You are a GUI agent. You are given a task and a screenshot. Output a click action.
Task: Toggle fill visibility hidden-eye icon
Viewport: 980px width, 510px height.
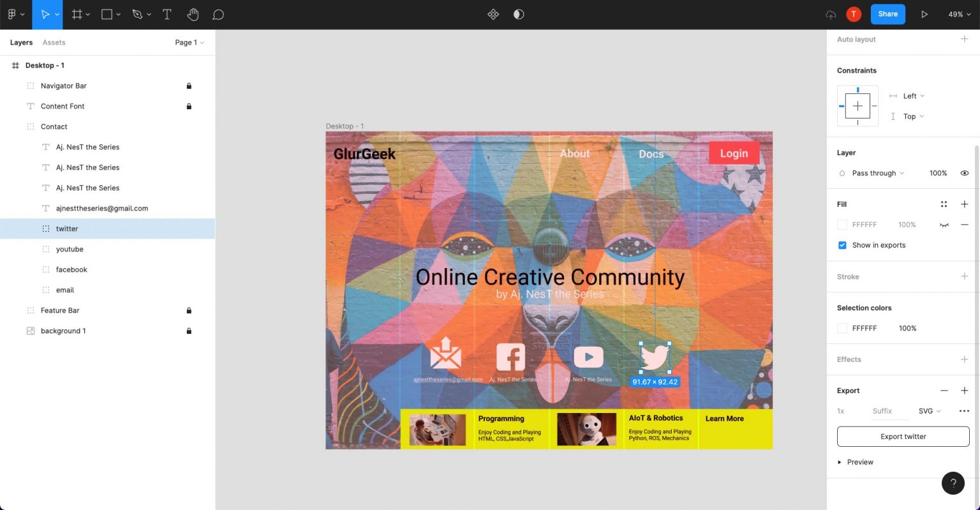(944, 225)
